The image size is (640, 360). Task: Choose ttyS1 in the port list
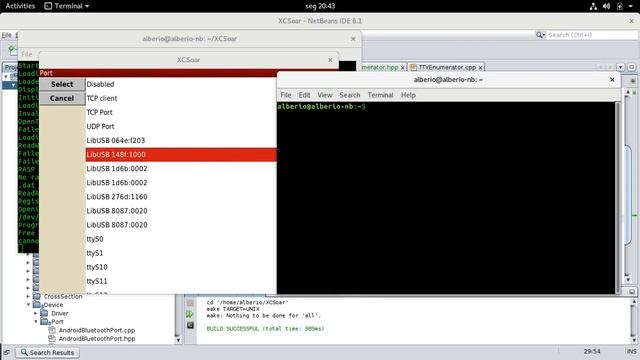[181, 253]
